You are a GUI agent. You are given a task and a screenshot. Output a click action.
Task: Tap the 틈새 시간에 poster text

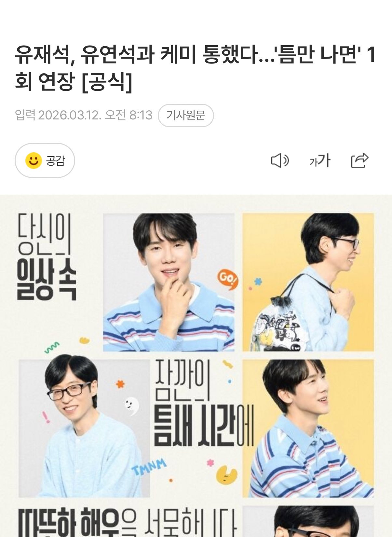[x=204, y=426]
